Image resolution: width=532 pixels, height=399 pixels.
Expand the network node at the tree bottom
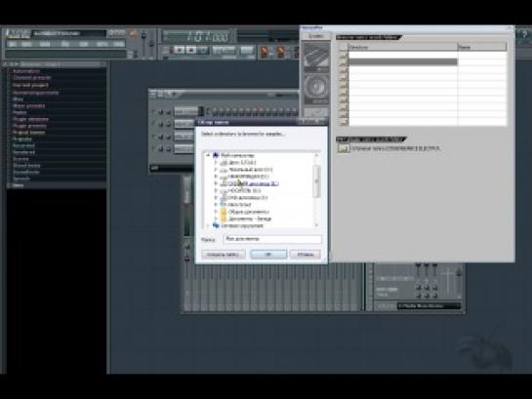(208, 225)
